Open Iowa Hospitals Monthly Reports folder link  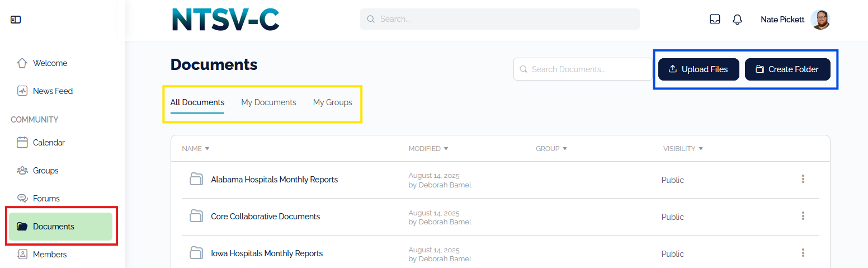point(267,253)
